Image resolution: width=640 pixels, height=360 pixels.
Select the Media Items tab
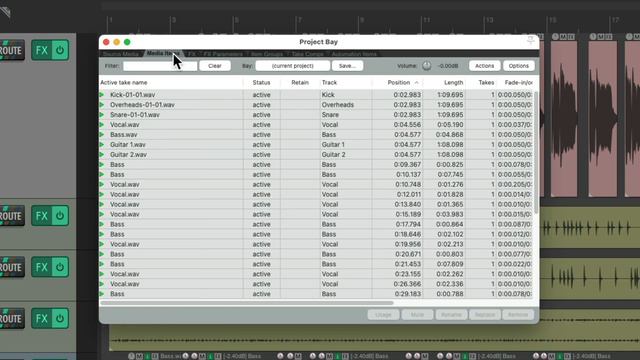[163, 53]
